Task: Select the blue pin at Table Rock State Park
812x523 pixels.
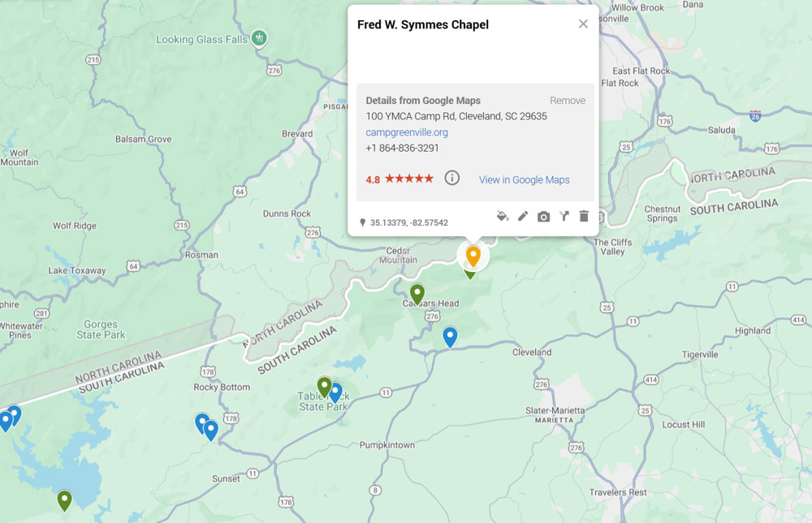Action: pos(335,391)
